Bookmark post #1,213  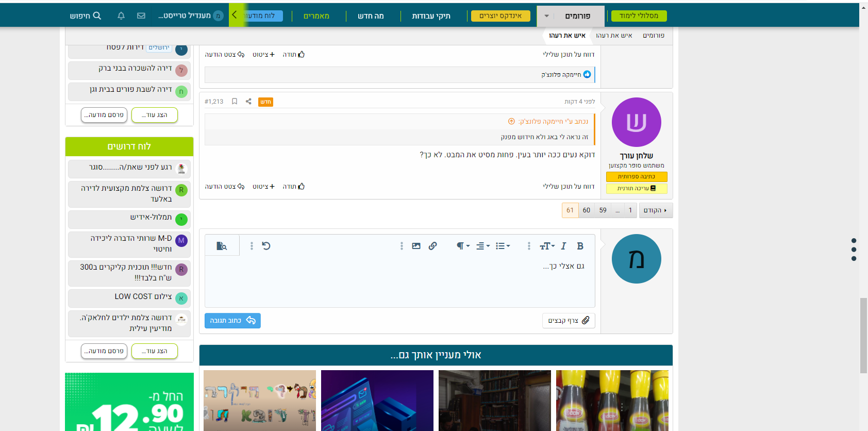pos(235,102)
